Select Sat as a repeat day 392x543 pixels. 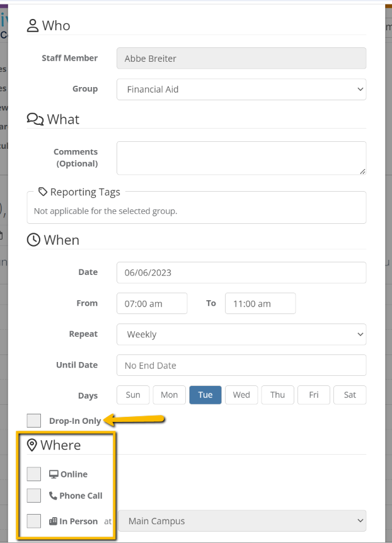click(350, 394)
